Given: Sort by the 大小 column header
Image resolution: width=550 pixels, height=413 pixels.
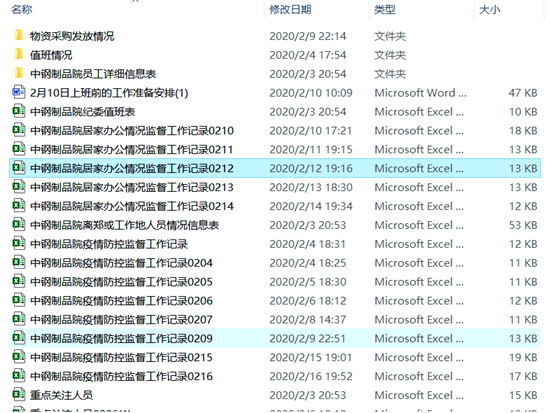Looking at the screenshot, I should pos(490,9).
